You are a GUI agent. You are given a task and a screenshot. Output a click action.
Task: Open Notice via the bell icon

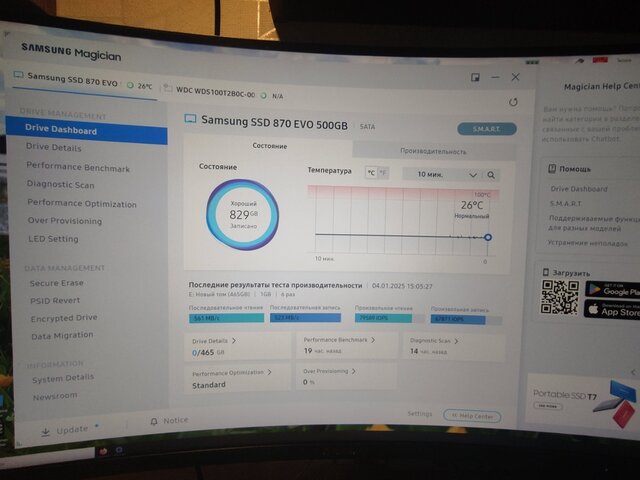153,421
